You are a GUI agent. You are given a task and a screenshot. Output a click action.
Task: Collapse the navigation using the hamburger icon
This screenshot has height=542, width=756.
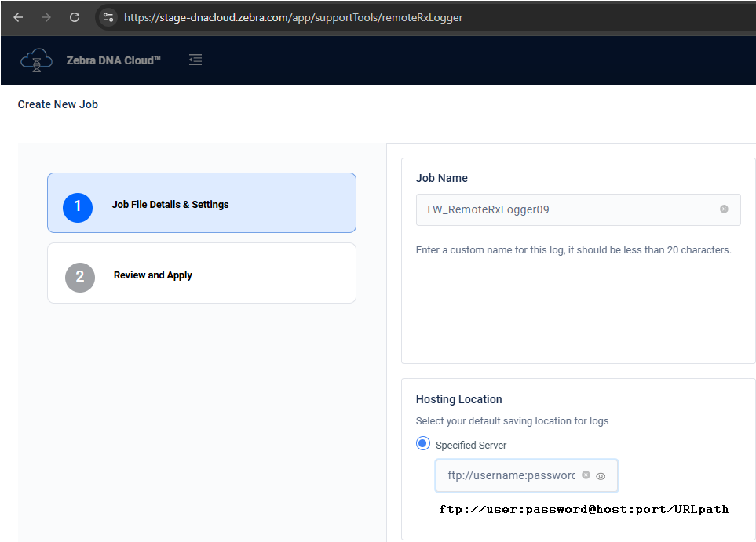195,59
